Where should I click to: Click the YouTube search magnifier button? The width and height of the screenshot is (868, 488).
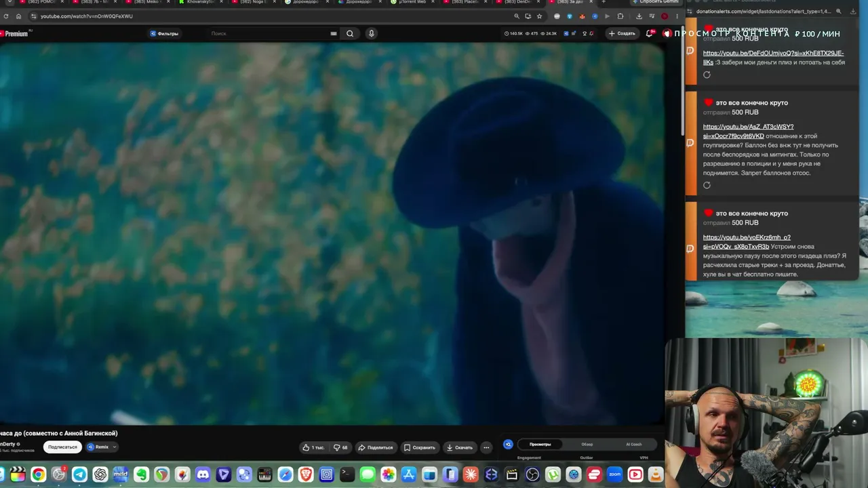click(x=350, y=33)
